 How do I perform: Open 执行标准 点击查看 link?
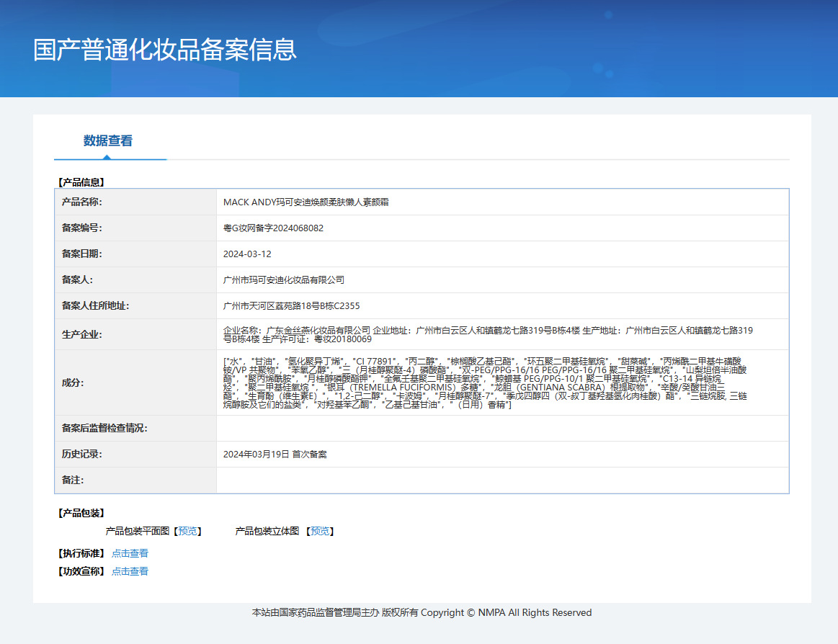(130, 553)
